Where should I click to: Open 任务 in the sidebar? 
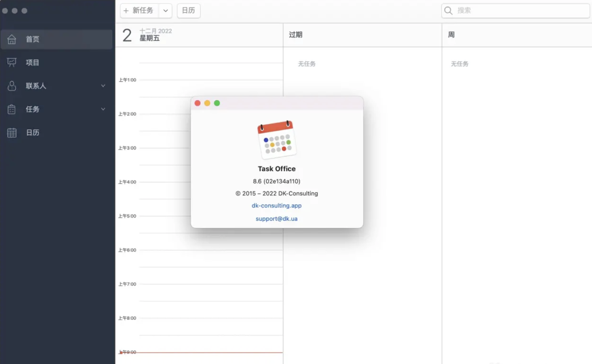(x=57, y=109)
